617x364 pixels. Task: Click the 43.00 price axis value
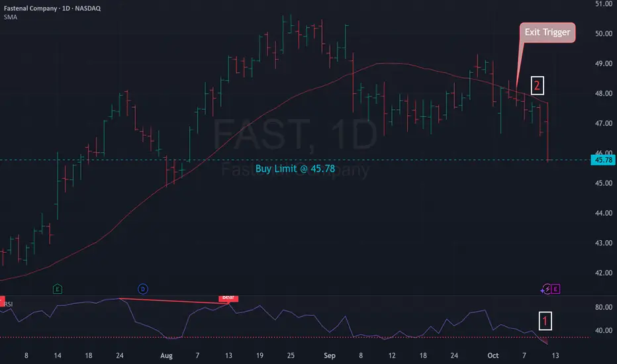coord(604,243)
